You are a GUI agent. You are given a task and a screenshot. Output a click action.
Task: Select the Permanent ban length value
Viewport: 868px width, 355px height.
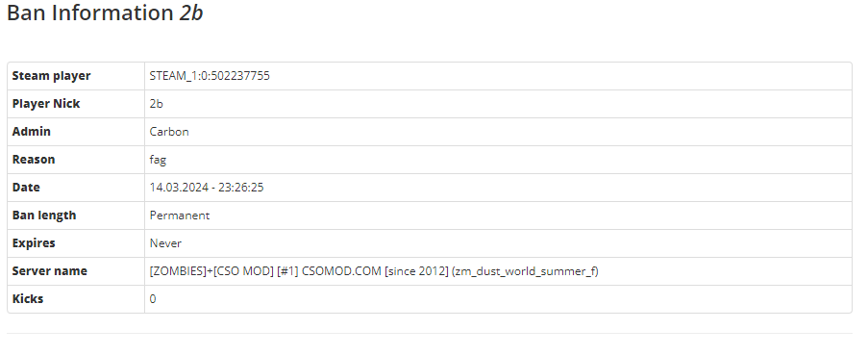(x=180, y=215)
